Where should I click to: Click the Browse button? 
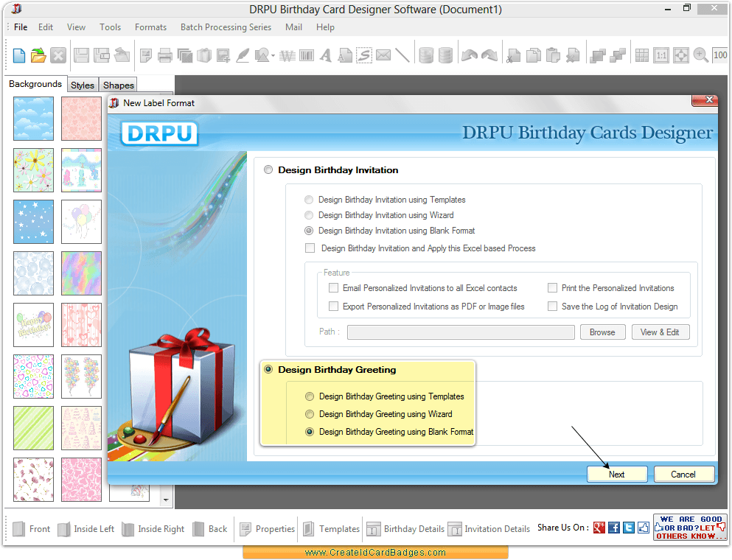[x=602, y=332]
